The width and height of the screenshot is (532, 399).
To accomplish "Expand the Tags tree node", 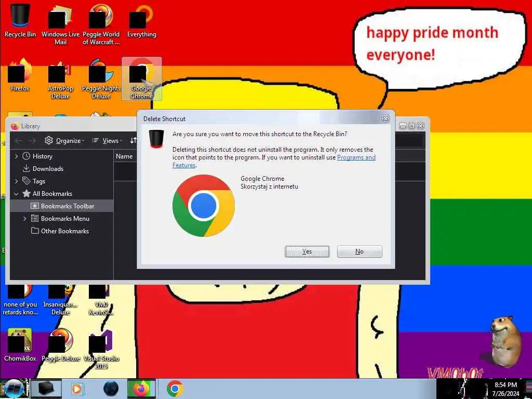I will coord(16,181).
